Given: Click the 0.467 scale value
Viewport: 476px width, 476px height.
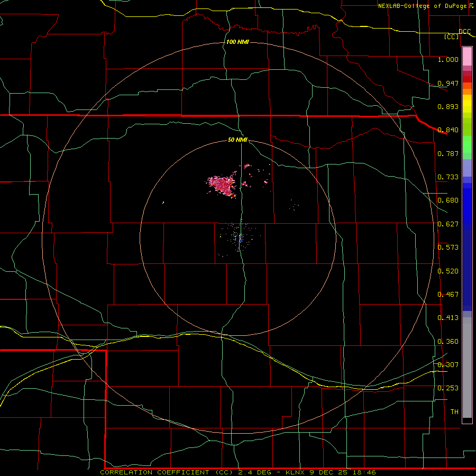Looking at the screenshot, I should point(448,295).
